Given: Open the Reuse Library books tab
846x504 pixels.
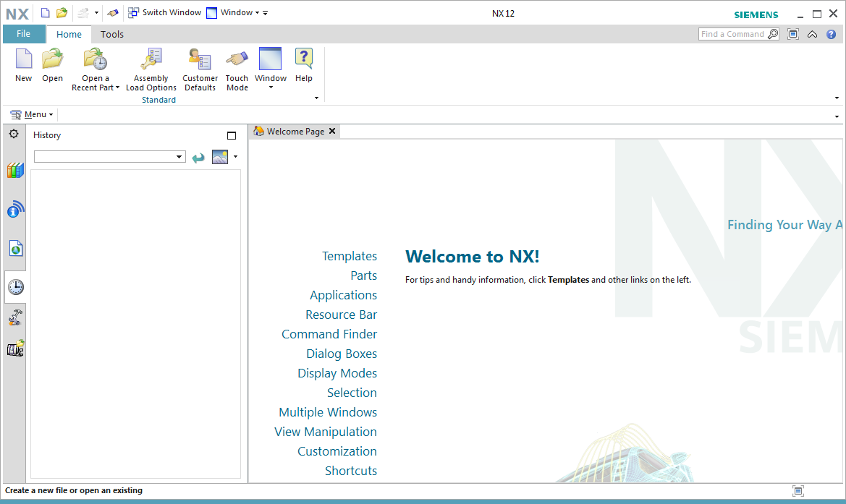Looking at the screenshot, I should point(15,171).
